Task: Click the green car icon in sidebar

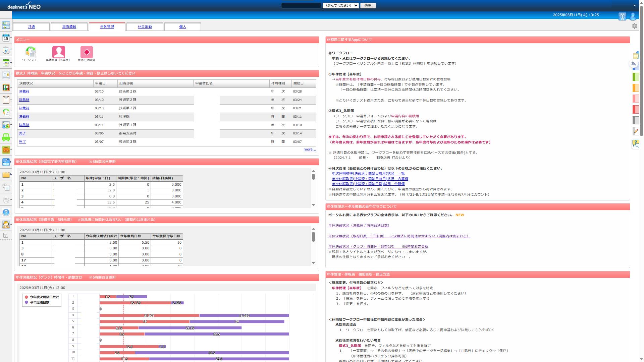Action: [6, 137]
